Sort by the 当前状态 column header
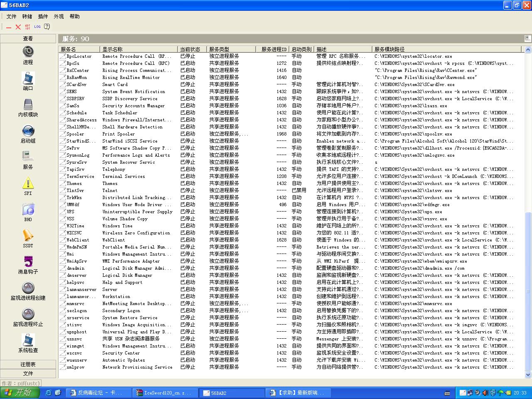532x399 pixels. [192, 49]
